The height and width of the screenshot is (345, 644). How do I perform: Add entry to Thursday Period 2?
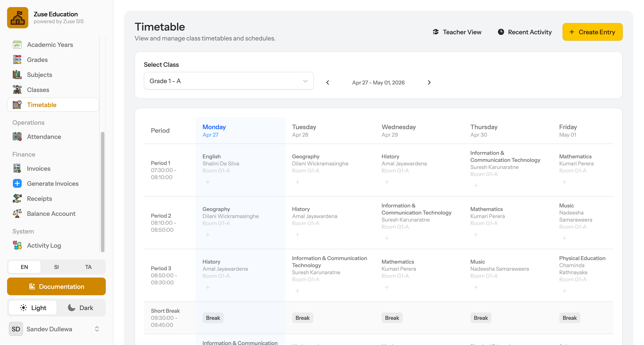[476, 235]
